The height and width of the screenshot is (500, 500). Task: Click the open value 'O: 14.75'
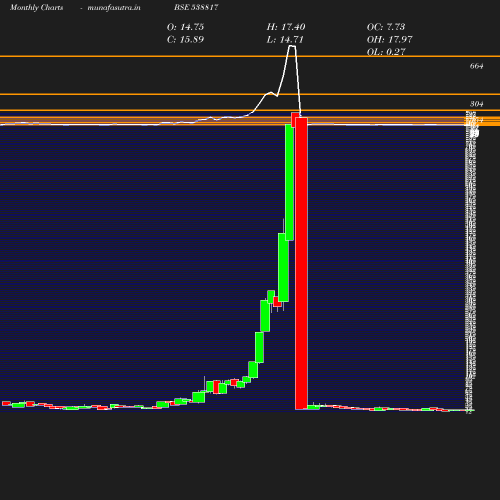click(x=185, y=27)
